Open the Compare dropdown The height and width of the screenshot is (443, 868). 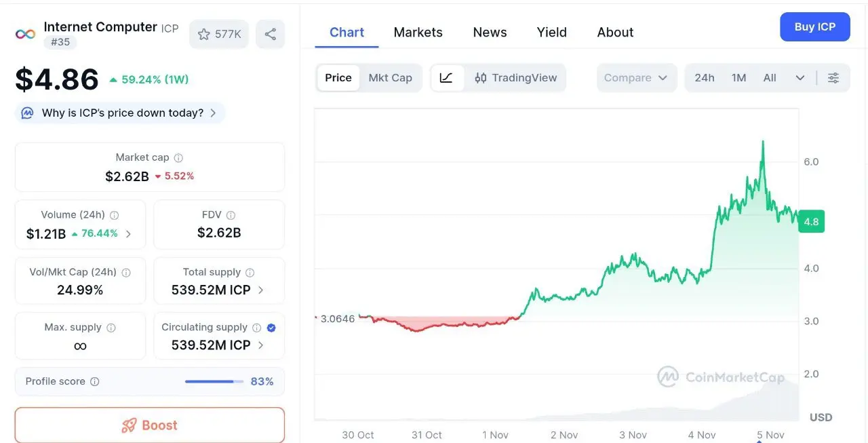coord(636,78)
